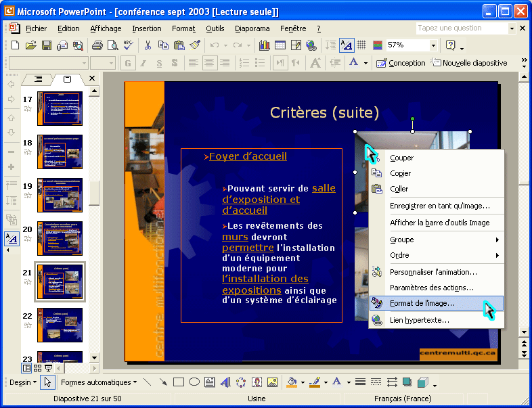532x408 pixels.
Task: Select the Arrow drawing tool
Action: point(163,382)
